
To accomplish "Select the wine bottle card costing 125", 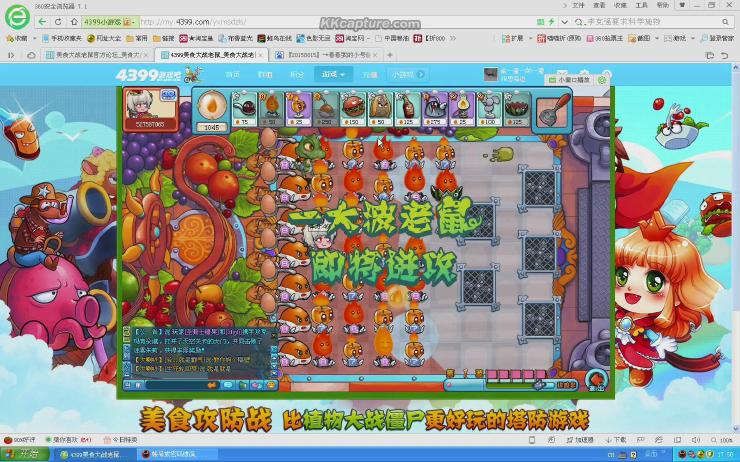I will 408,109.
